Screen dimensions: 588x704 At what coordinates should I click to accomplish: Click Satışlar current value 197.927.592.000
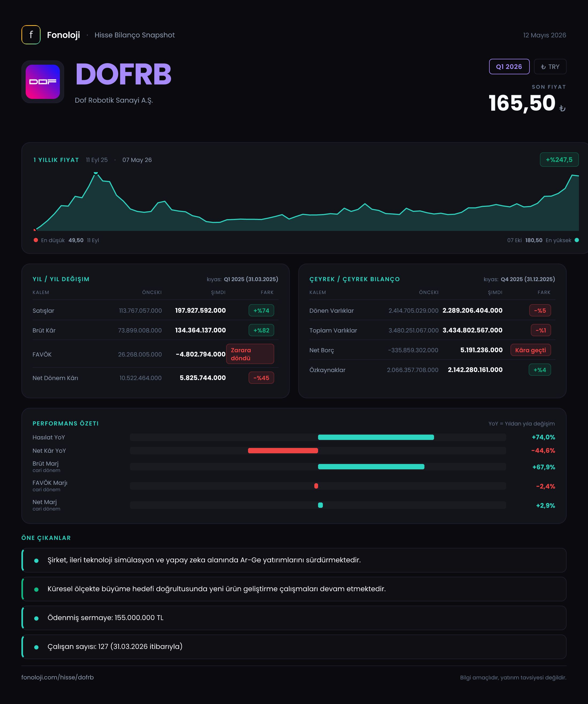[200, 310]
